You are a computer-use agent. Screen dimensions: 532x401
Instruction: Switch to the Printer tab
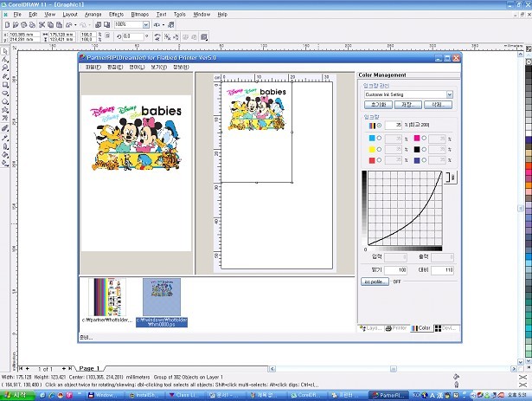pos(396,328)
